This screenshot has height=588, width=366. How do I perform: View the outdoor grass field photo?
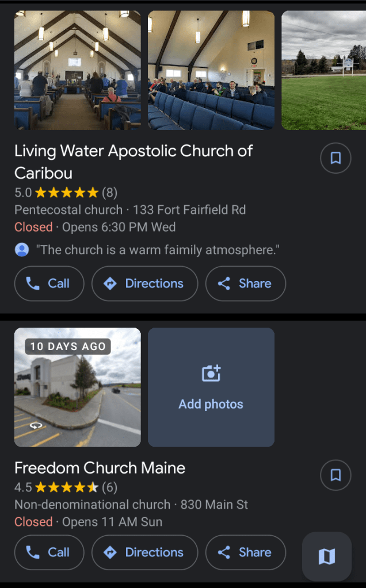tap(323, 70)
